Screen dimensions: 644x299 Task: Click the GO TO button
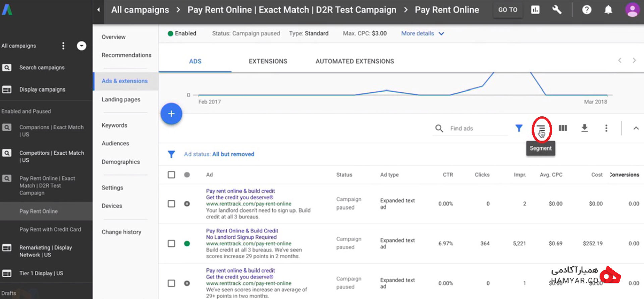507,10
